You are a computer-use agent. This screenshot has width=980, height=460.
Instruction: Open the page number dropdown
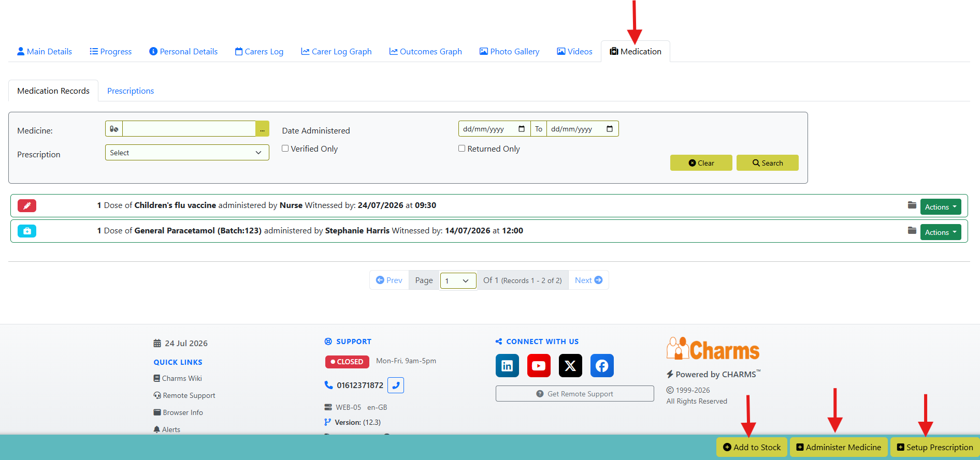pos(458,280)
